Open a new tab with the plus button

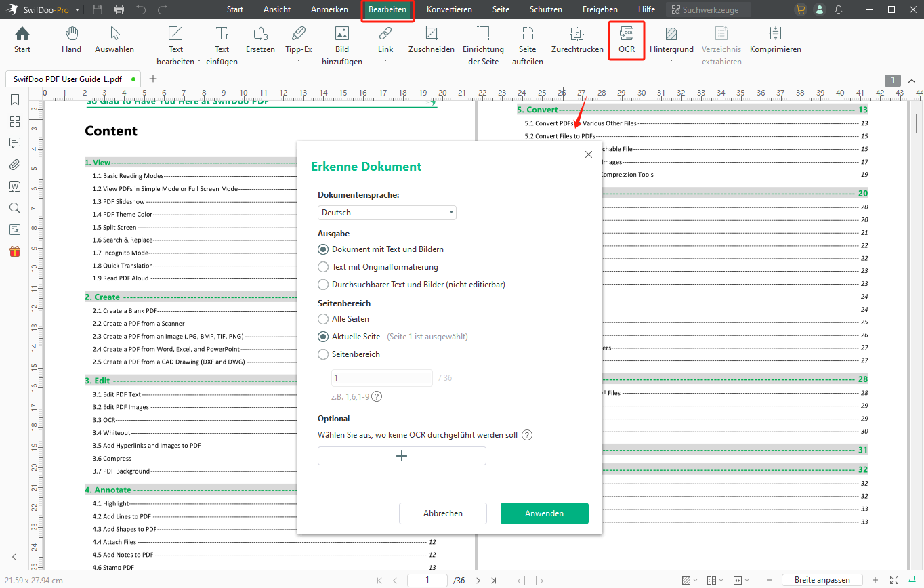(x=153, y=79)
